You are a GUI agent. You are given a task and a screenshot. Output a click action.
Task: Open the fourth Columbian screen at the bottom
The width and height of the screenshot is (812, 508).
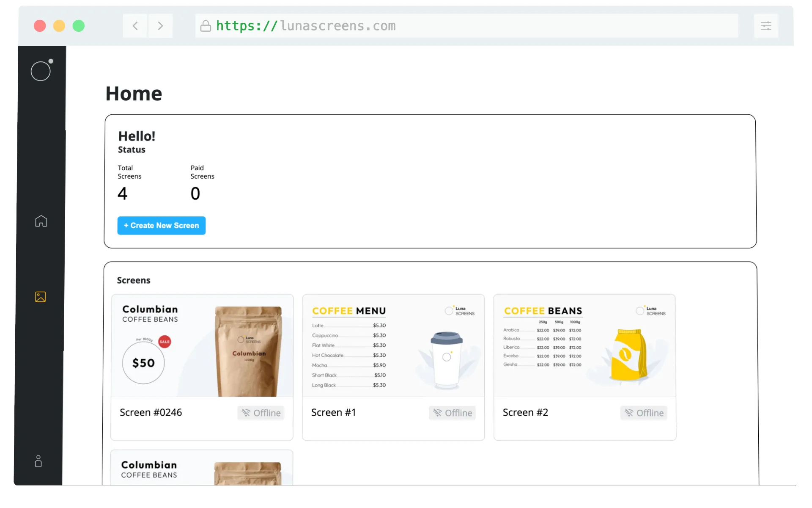202,468
